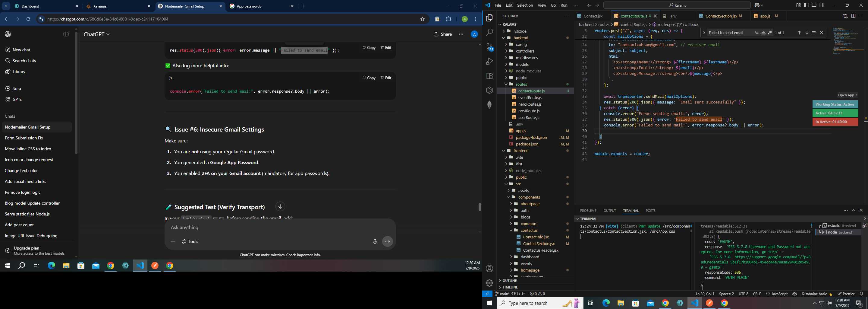Open Windows search box on taskbar
Viewport: 868px width, 309px height.
pyautogui.click(x=540, y=303)
